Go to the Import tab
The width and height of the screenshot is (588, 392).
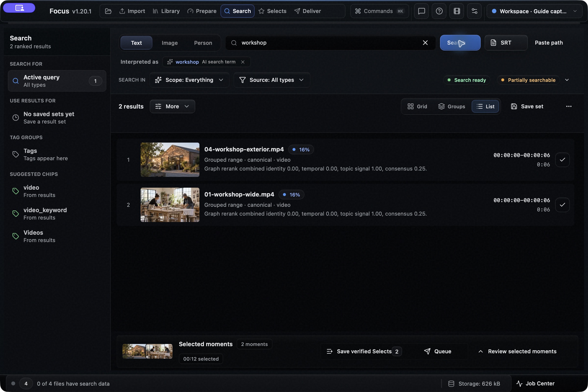click(x=132, y=11)
